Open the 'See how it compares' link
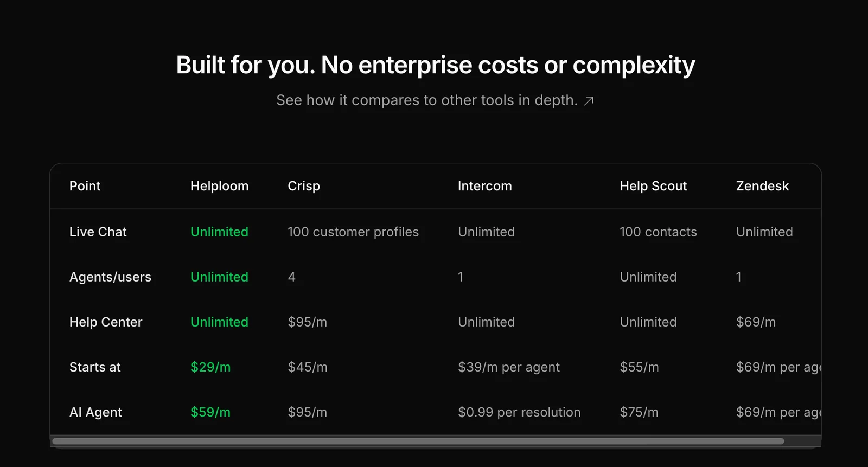The width and height of the screenshot is (868, 467). coord(426,100)
